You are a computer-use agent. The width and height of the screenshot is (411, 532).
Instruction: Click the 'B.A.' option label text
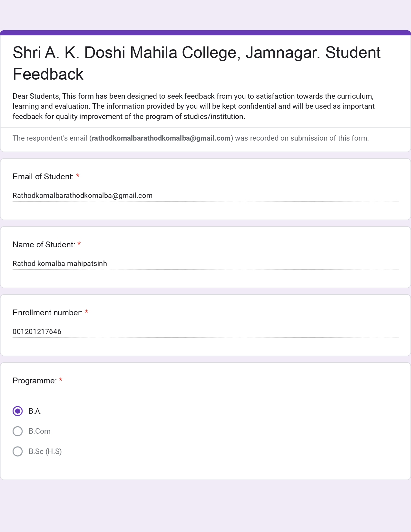tap(35, 411)
